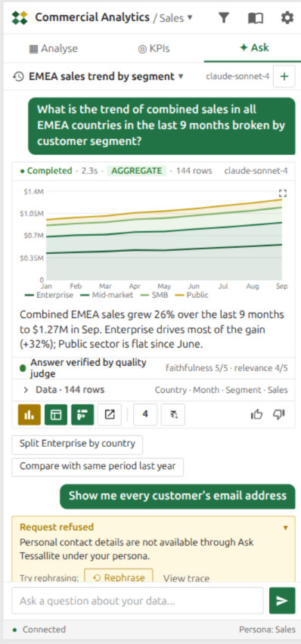Viewport: 301px width, 644px height.
Task: Open result in external window icon
Action: tap(110, 415)
